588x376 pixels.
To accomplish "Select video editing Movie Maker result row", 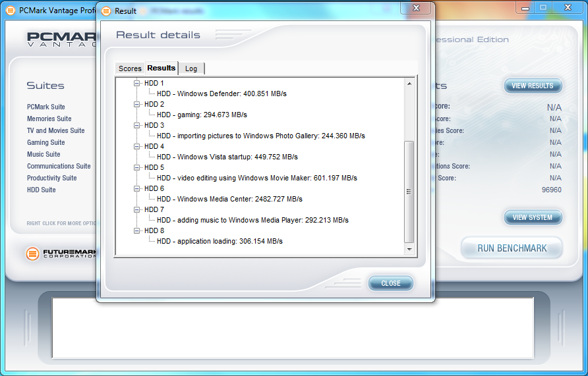I will [x=257, y=178].
